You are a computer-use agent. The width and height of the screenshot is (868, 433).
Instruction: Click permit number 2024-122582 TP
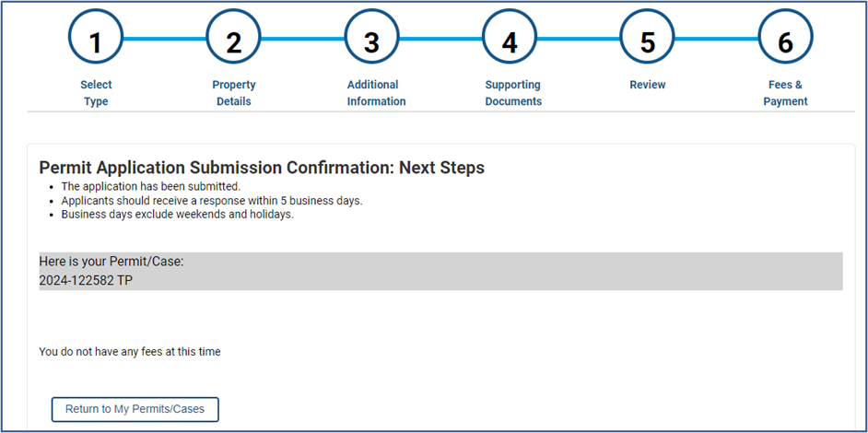(x=86, y=280)
